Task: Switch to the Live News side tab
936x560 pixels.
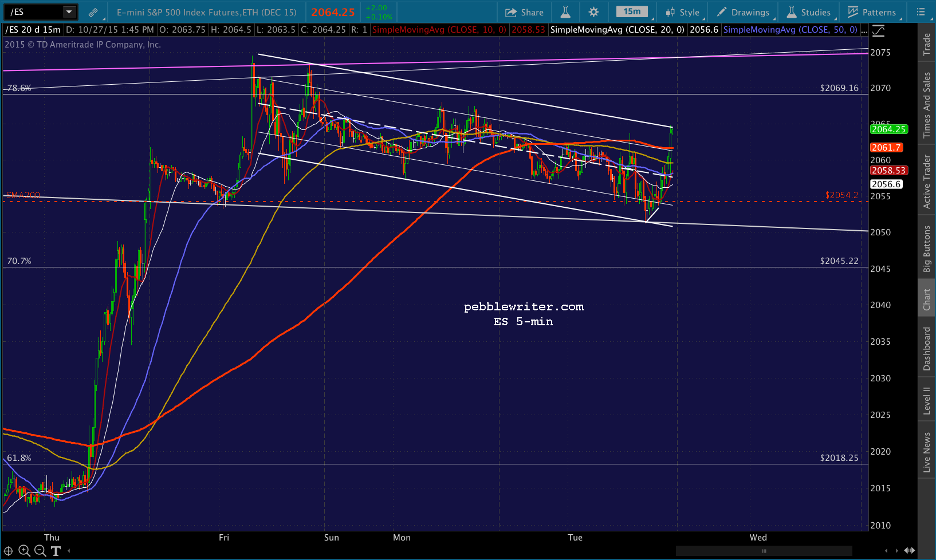Action: point(926,452)
